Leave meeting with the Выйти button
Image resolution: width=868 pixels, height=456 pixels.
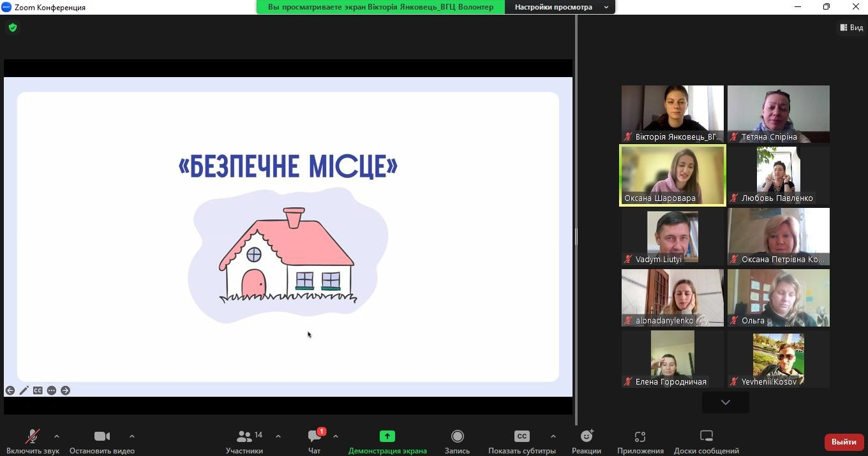point(843,442)
